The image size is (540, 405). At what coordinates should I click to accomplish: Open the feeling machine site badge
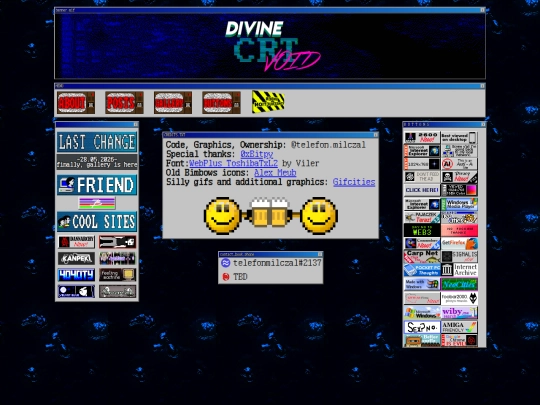(117, 275)
